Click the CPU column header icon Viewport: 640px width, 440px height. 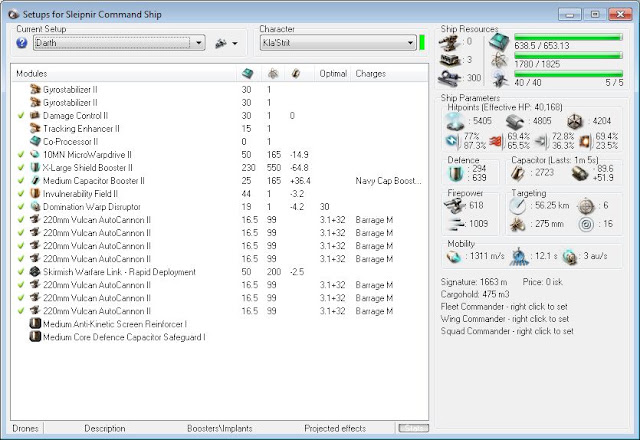pyautogui.click(x=248, y=73)
